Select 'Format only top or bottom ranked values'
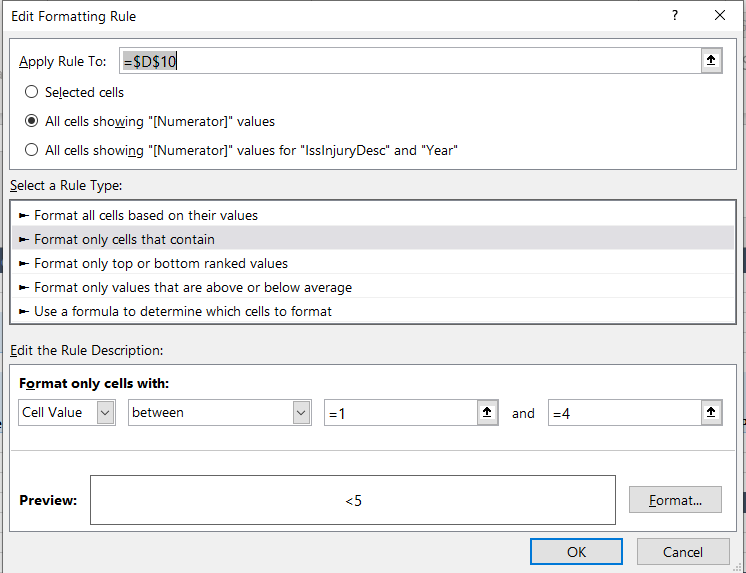 pyautogui.click(x=373, y=263)
